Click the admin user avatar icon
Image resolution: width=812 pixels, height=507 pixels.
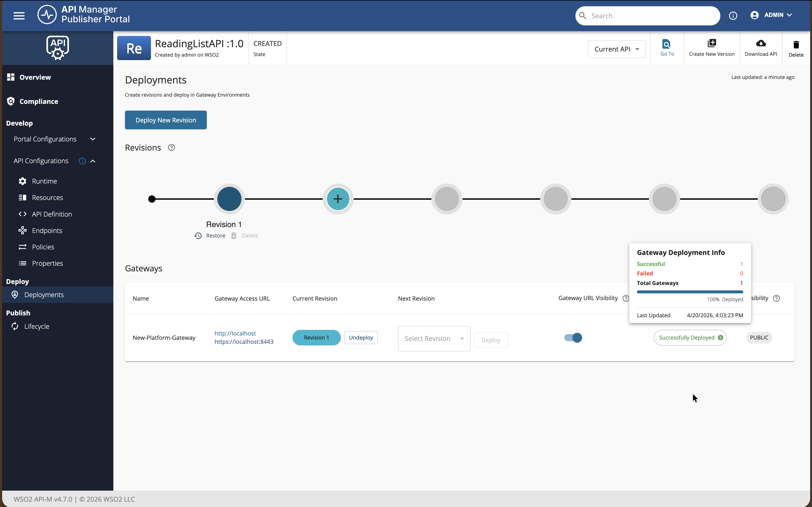tap(755, 15)
